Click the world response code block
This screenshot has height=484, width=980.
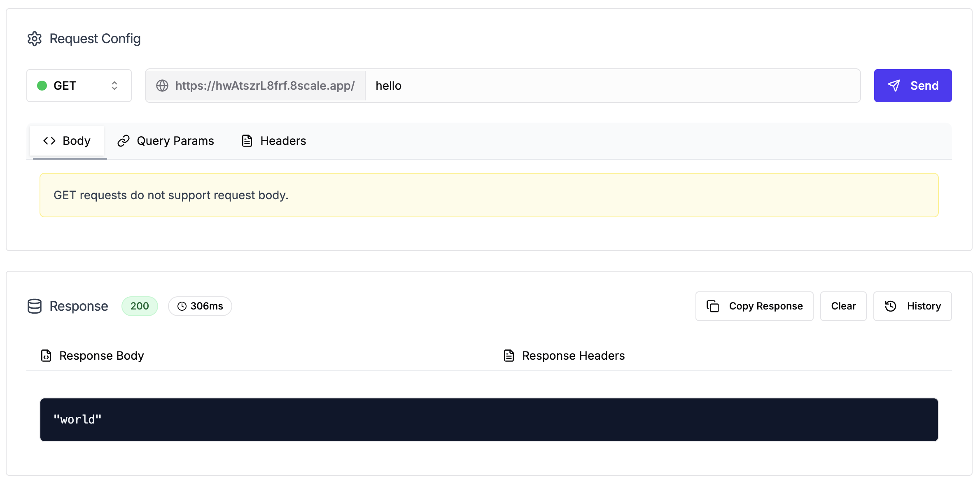pyautogui.click(x=489, y=420)
